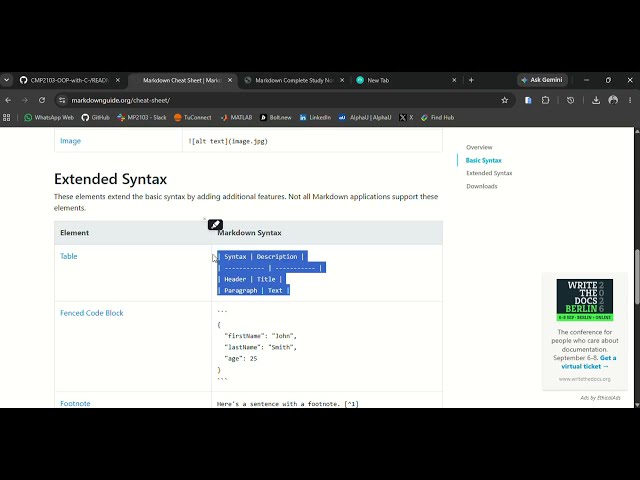The image size is (640, 480).
Task: Click the '"lastName": "Smith",' code line
Action: coord(260,347)
